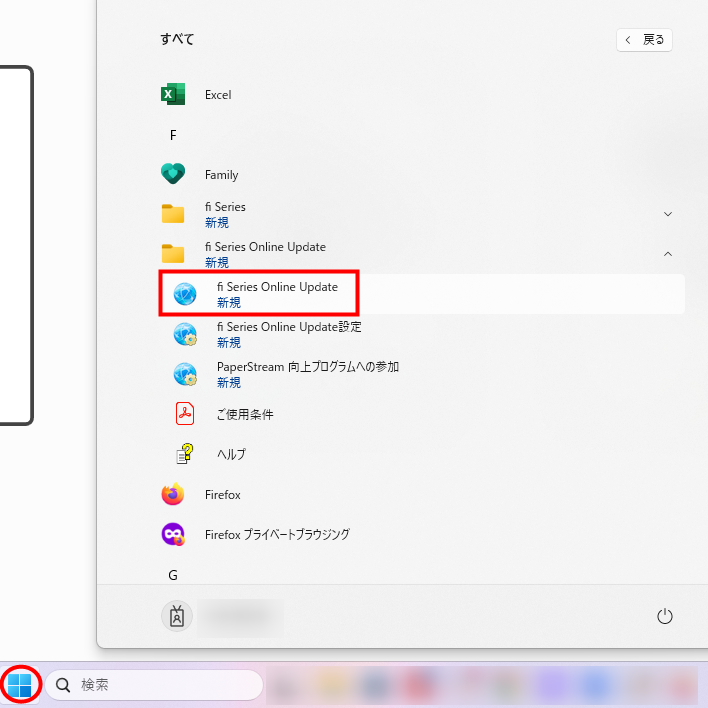Open Firefox プライベートブラウジング
The width and height of the screenshot is (708, 708).
coord(276,535)
